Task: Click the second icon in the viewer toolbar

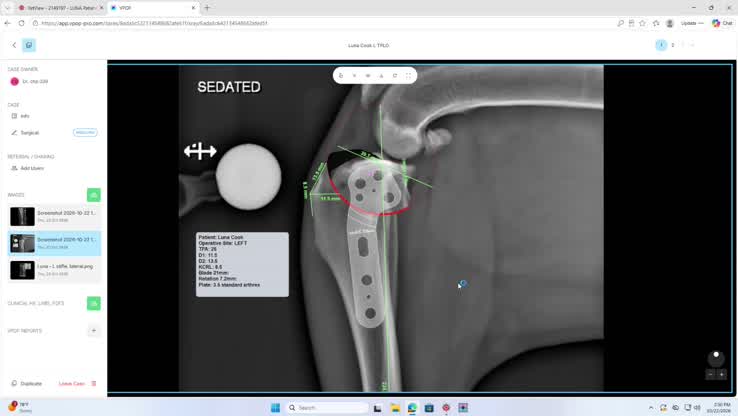Action: [354, 75]
